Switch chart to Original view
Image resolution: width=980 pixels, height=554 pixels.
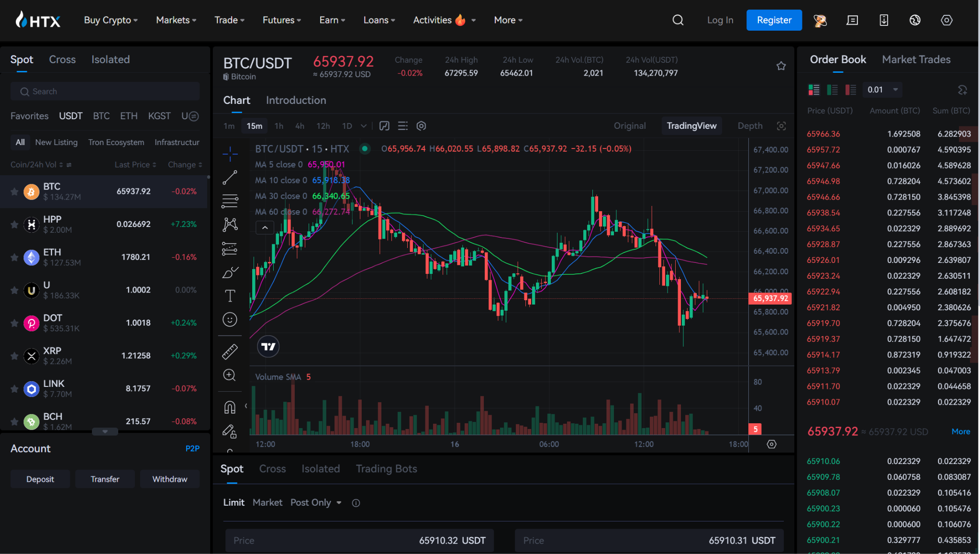[x=630, y=126]
